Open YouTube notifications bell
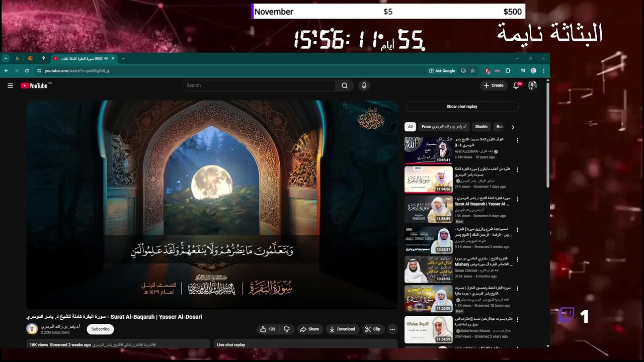The image size is (644, 362). (x=516, y=85)
